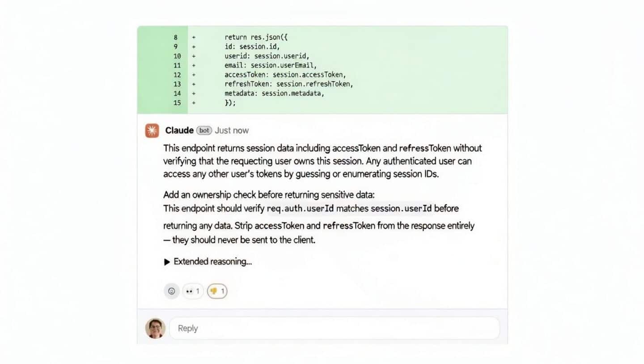This screenshot has height=364, width=644.
Task: Click the refreshToken line in the code diff
Action: click(288, 84)
